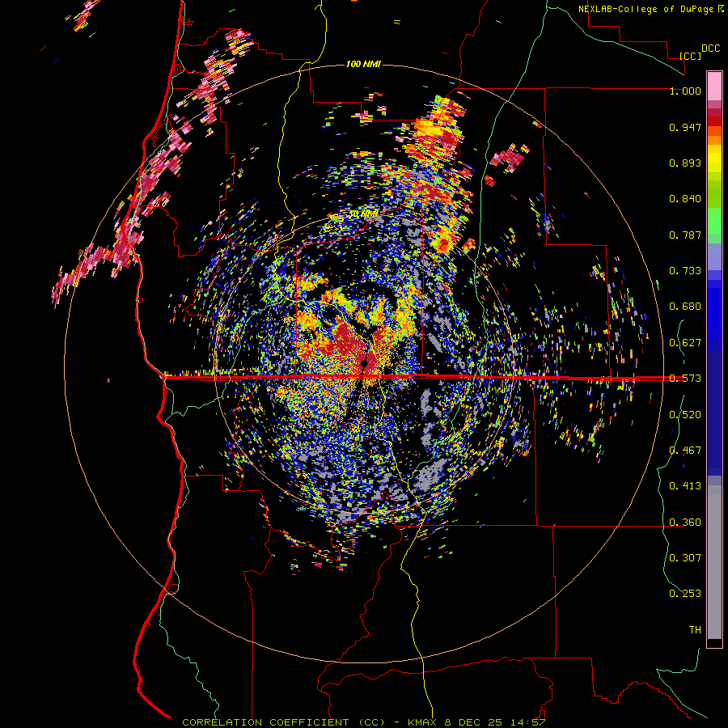728x728 pixels.
Task: Select the 0.787 scale value
Action: pyautogui.click(x=685, y=235)
